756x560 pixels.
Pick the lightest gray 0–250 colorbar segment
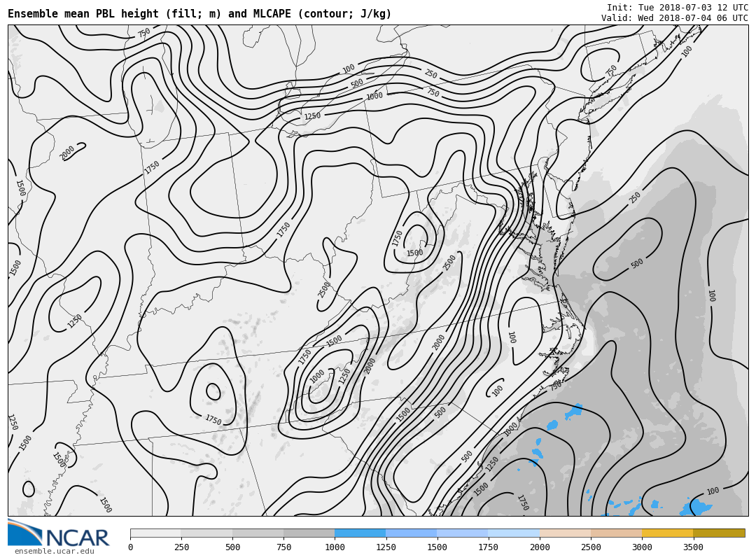pyautogui.click(x=155, y=533)
